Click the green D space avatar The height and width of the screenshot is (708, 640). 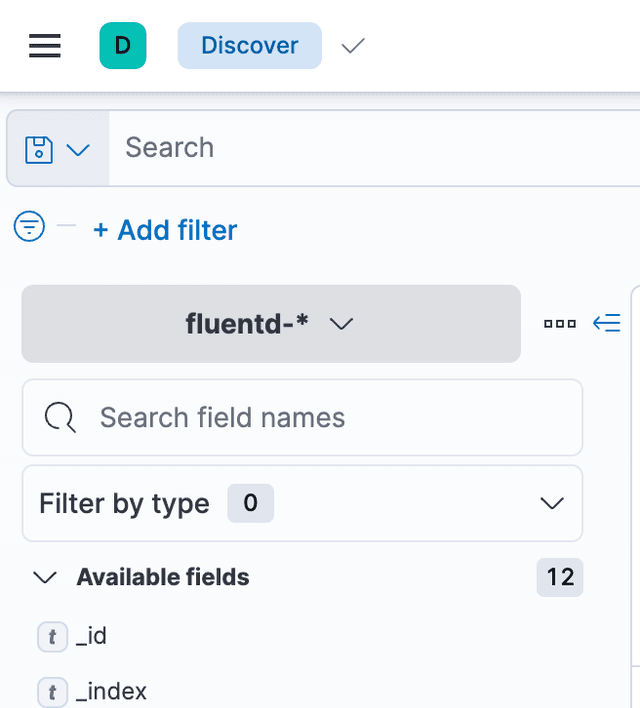pyautogui.click(x=123, y=46)
